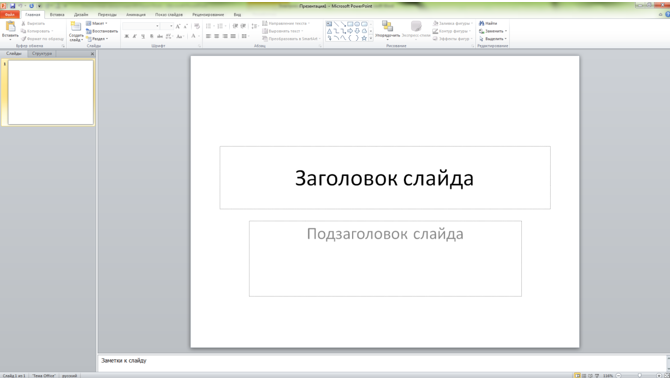Switch to the Структура outline pane tab
Image resolution: width=670 pixels, height=378 pixels.
pos(42,54)
